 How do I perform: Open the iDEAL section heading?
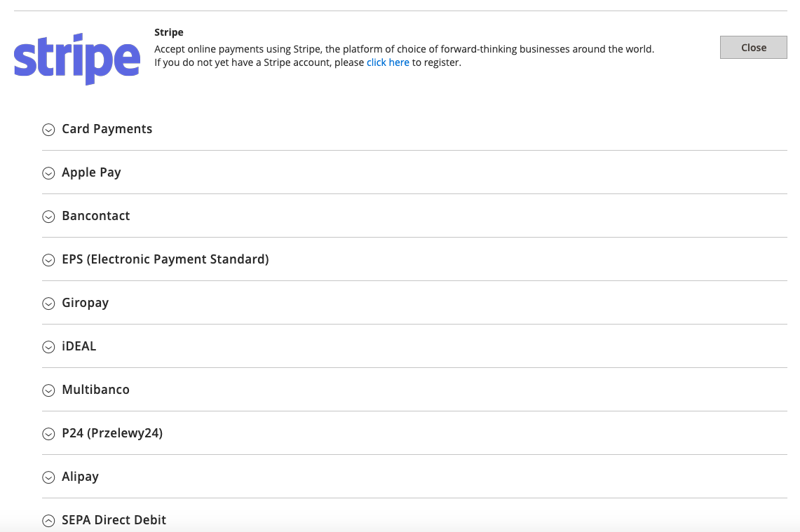79,346
